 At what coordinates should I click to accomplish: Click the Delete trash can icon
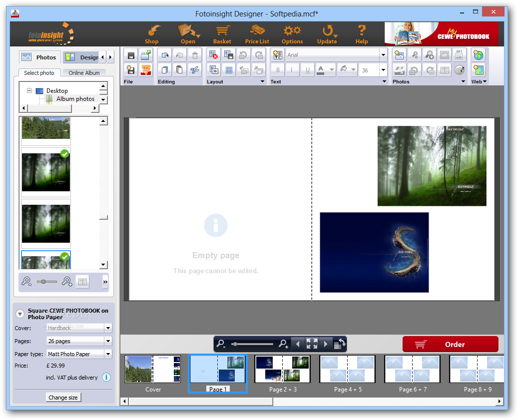point(195,55)
